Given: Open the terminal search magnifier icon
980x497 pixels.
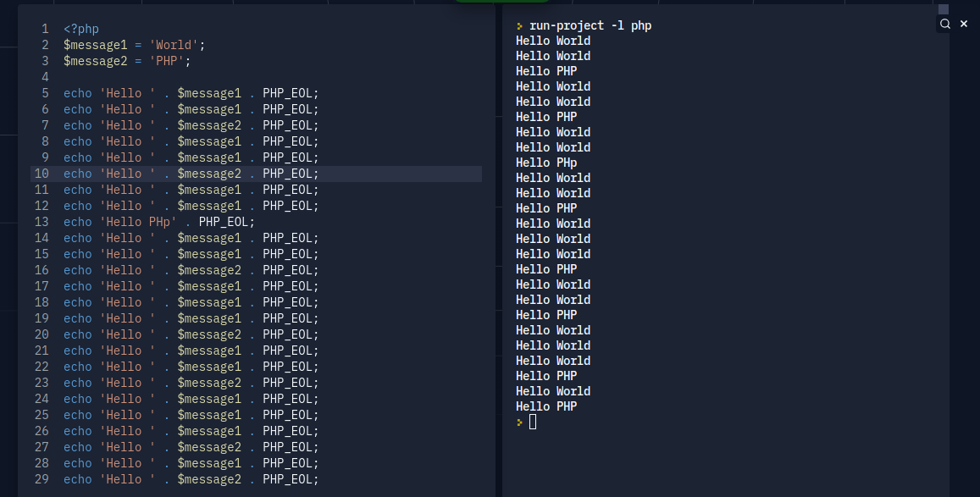Looking at the screenshot, I should point(944,25).
